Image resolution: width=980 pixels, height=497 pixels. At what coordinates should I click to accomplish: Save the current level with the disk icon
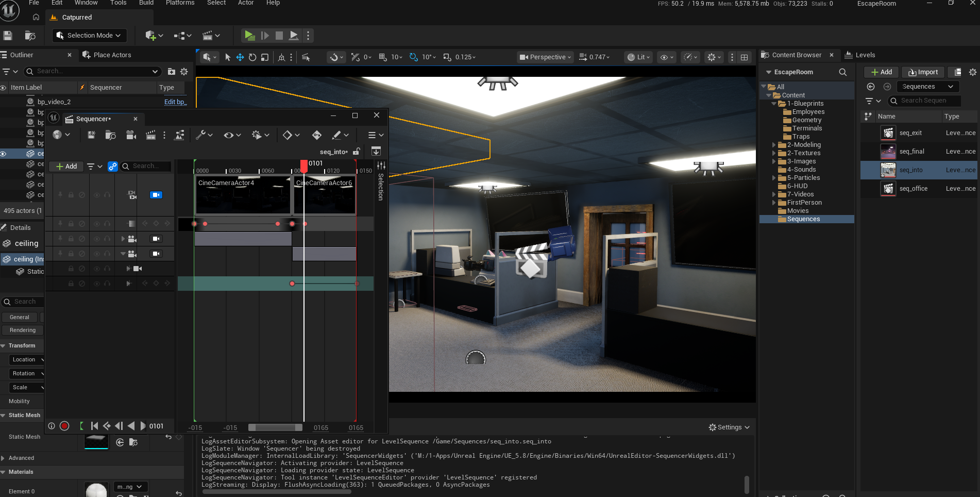coord(8,36)
